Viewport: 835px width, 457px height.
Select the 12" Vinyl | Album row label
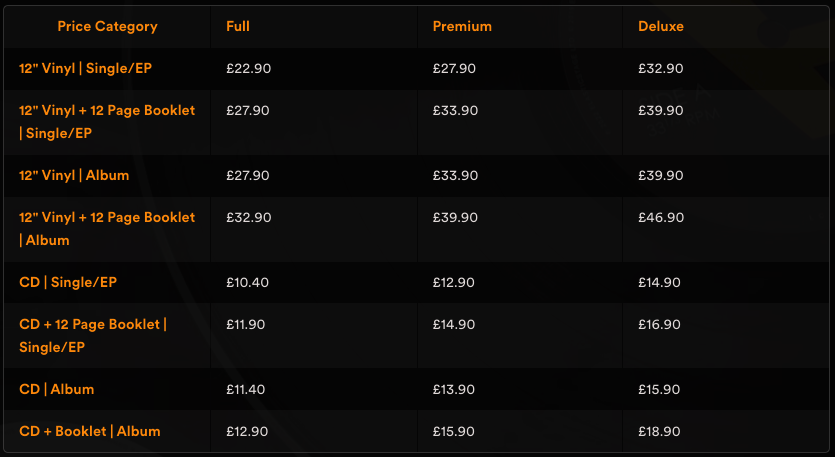tap(74, 175)
